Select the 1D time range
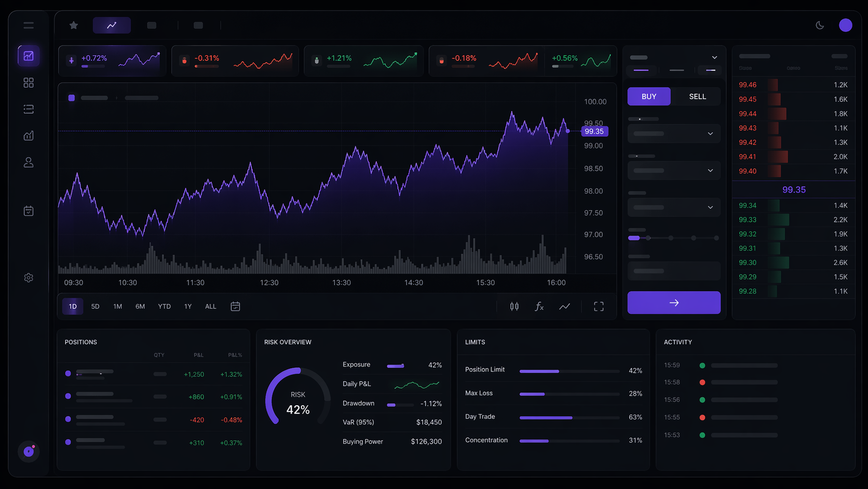The width and height of the screenshot is (868, 489). click(x=73, y=306)
